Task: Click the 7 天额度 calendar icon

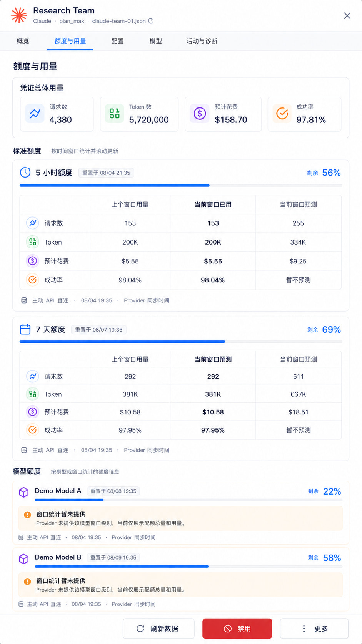Action: coord(25,329)
